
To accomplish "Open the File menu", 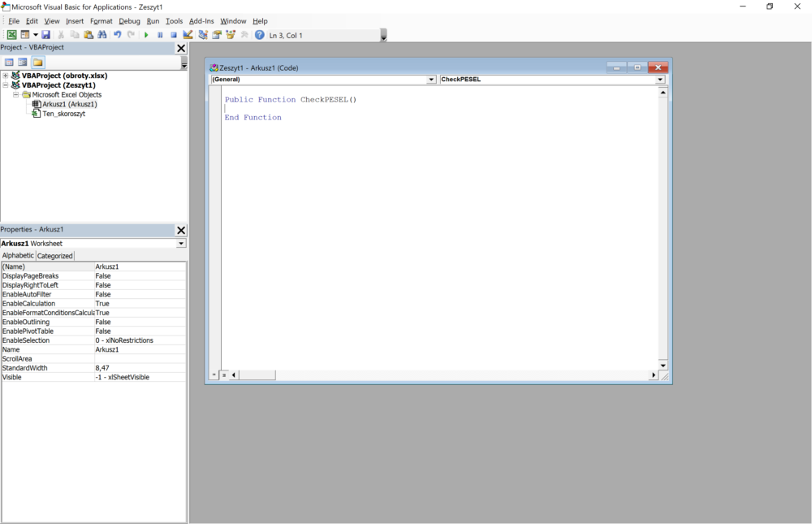I will [14, 21].
